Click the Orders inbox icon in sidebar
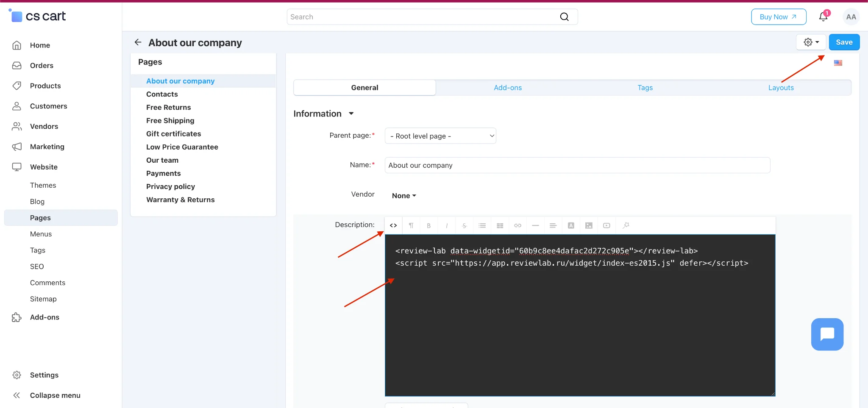 click(x=17, y=66)
